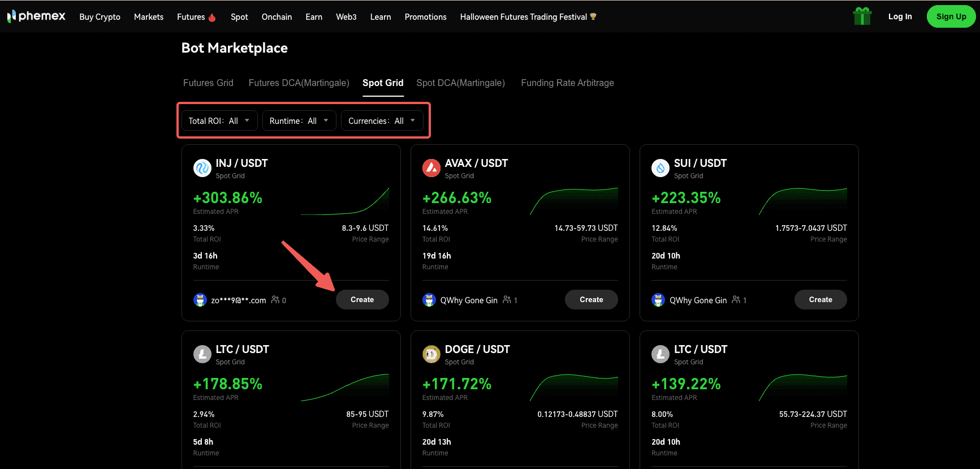The image size is (980, 469).
Task: Click the DOGE coin icon
Action: (431, 354)
